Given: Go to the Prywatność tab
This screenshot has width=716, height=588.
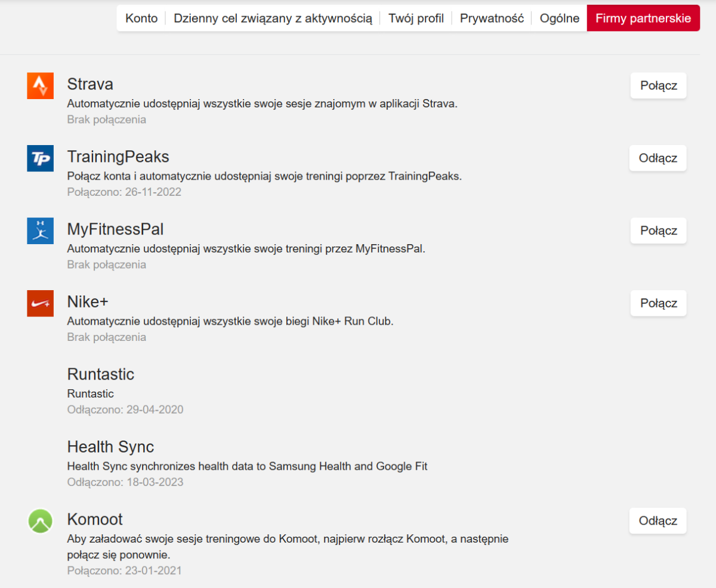Looking at the screenshot, I should [492, 19].
